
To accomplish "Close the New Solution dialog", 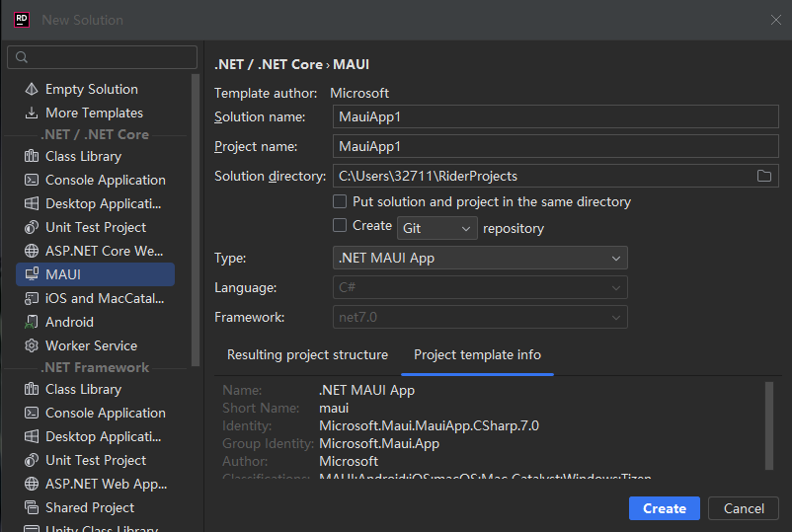I will [x=776, y=20].
